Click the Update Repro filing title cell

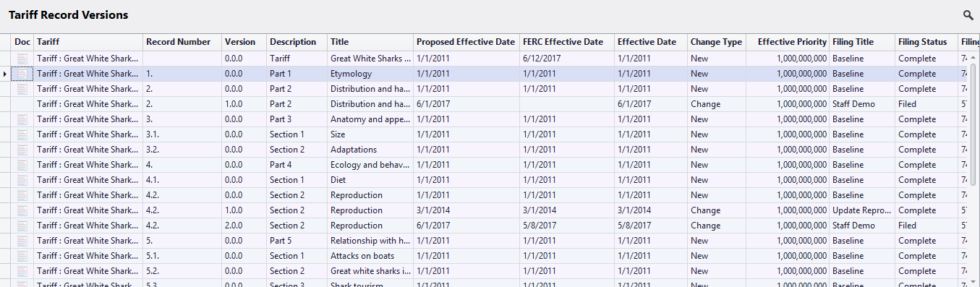point(862,210)
